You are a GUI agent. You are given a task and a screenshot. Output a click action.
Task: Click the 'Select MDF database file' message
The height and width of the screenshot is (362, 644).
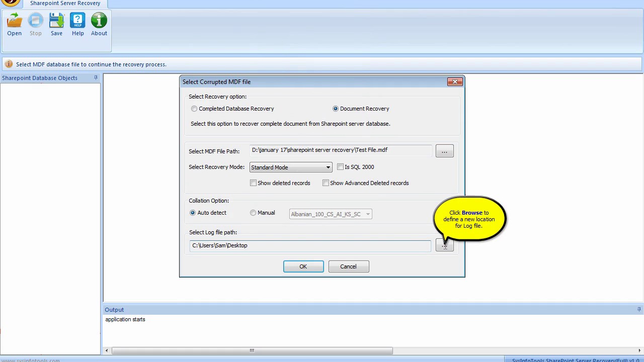[91, 64]
